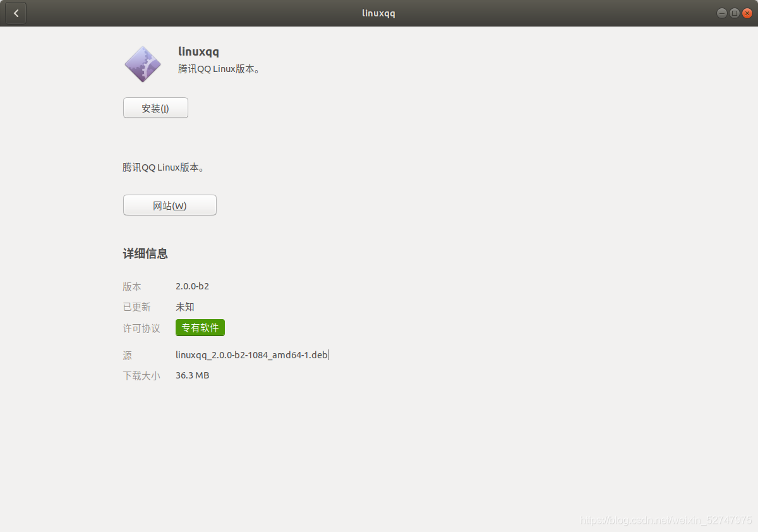This screenshot has height=532, width=758.
Task: Click the 详细信息 section heading
Action: (145, 254)
